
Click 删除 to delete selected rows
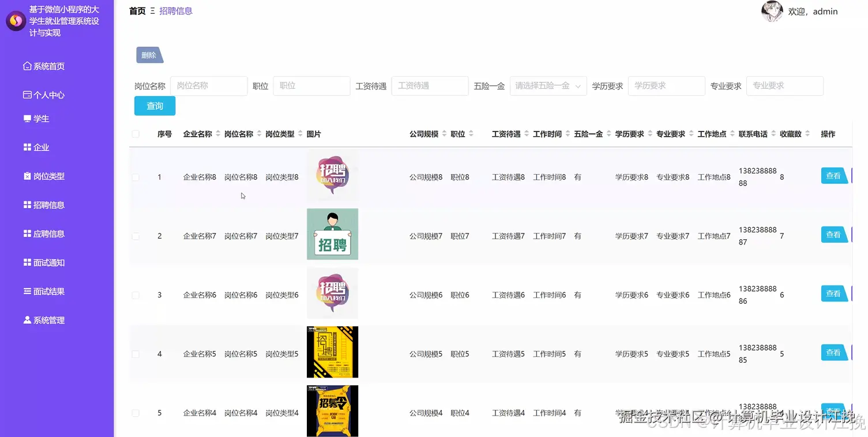pyautogui.click(x=149, y=55)
